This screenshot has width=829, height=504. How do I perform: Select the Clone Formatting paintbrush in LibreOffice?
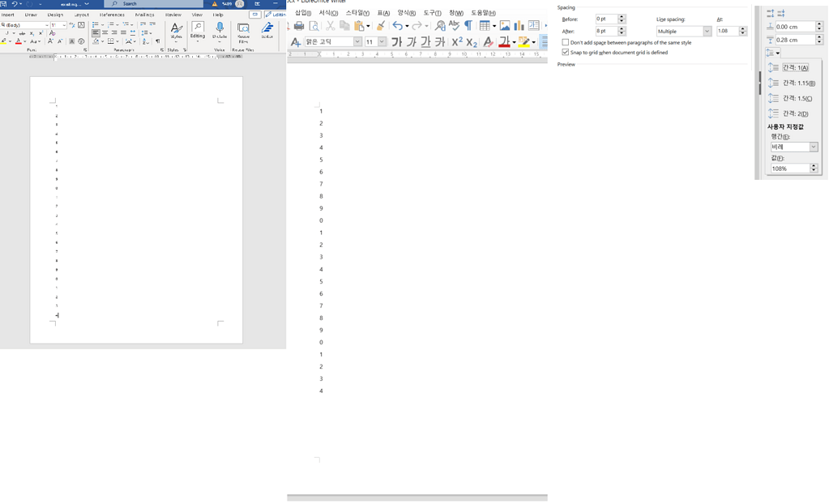point(381,25)
